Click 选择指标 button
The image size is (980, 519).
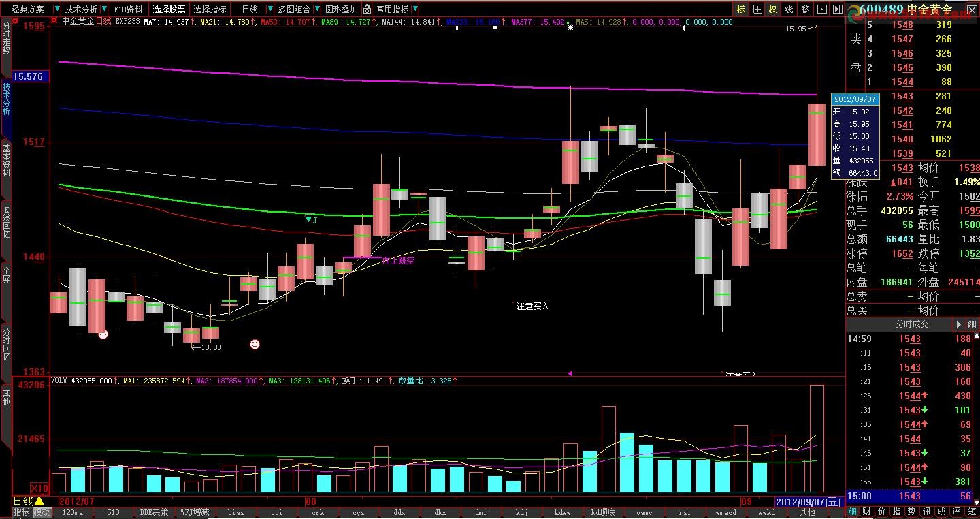[x=210, y=10]
